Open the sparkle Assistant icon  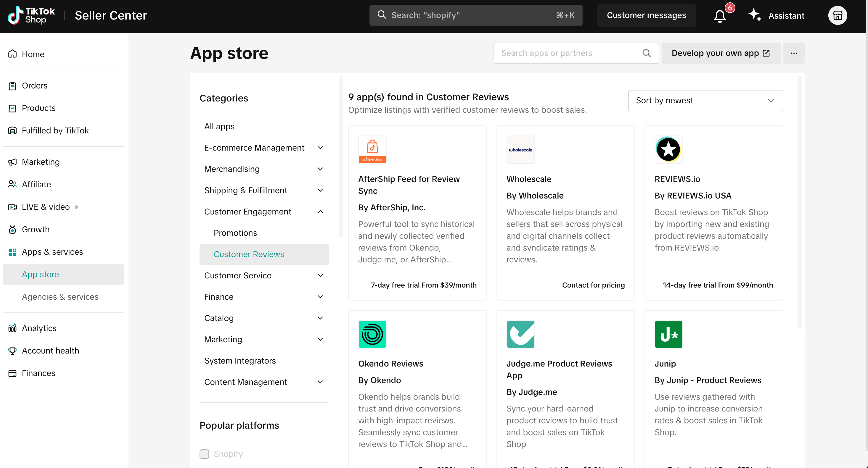click(755, 15)
